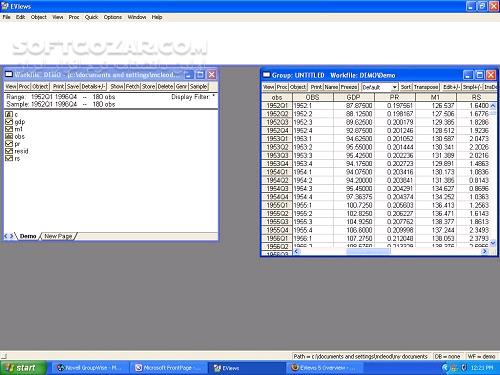
Task: Click Save button in Workfile toolbar
Action: coord(73,86)
